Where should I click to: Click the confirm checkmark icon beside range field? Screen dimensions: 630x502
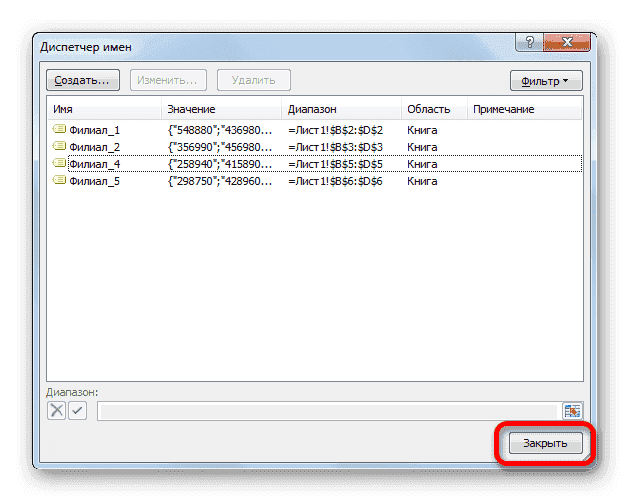[78, 411]
